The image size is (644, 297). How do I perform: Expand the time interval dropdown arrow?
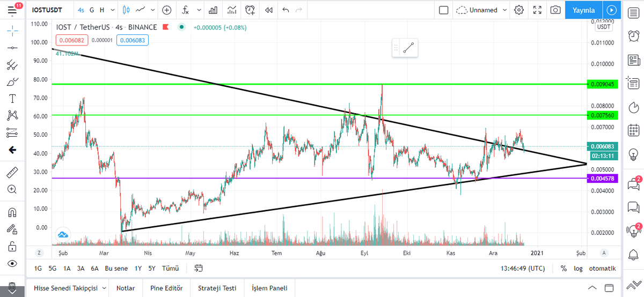tap(112, 10)
